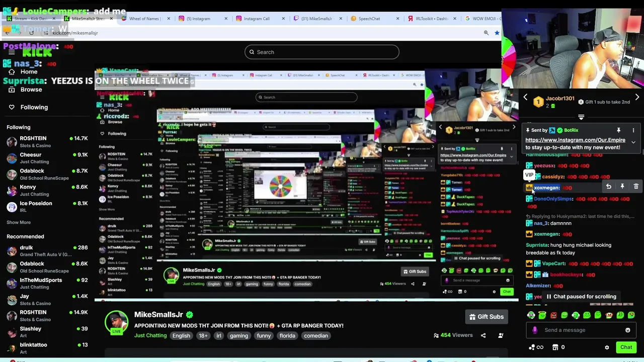Open the Konvy channel
Image resolution: width=644 pixels, height=362 pixels.
[47, 190]
